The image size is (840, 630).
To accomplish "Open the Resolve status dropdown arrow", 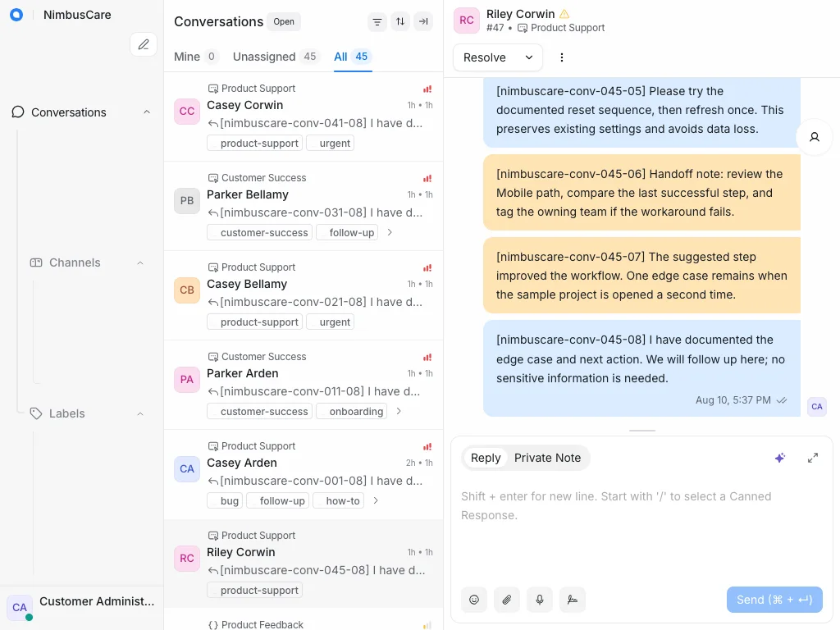I will 529,57.
